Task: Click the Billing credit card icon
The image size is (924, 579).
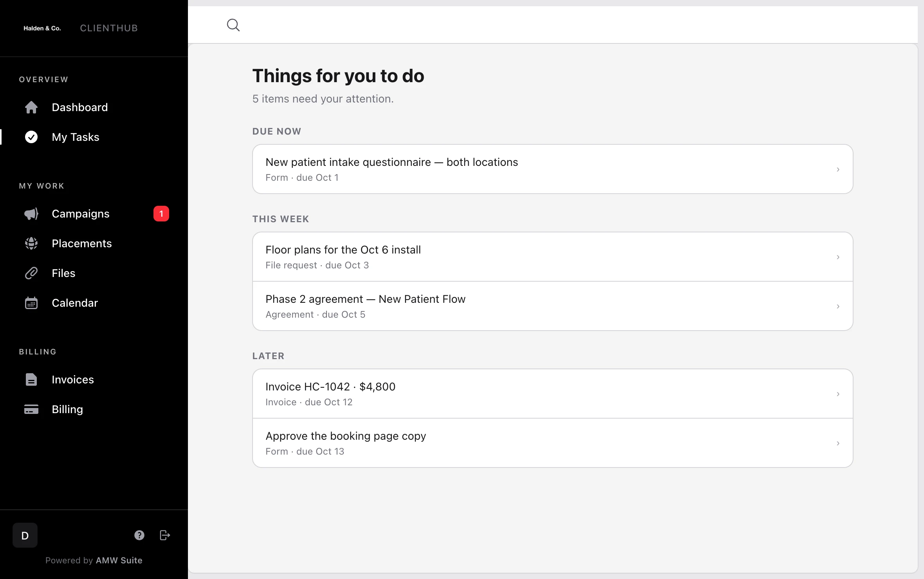Action: point(31,409)
